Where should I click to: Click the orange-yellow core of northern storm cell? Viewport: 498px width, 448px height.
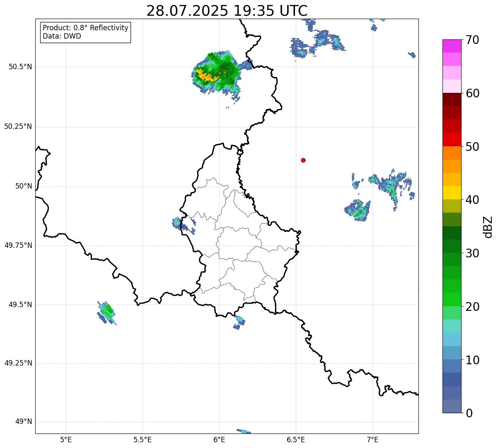click(x=206, y=76)
